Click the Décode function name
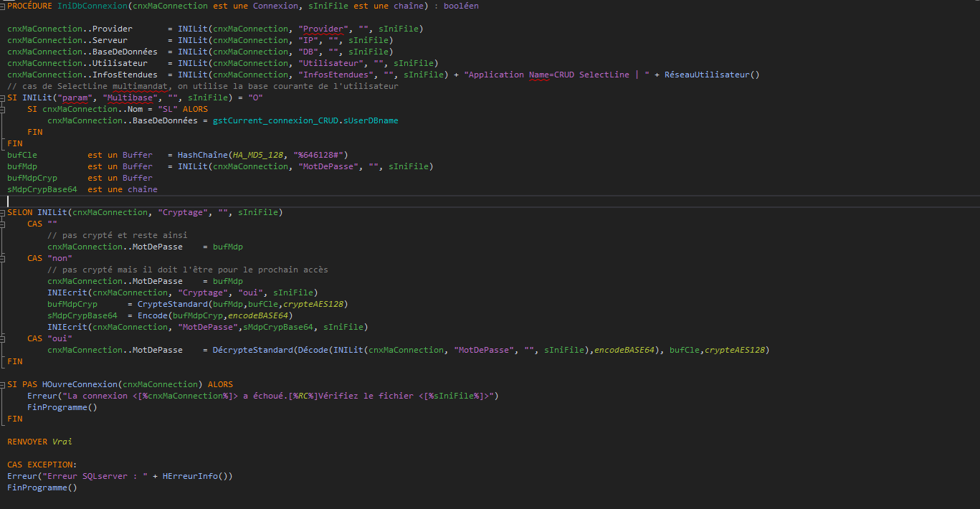Viewport: 980px width, 509px height. pyautogui.click(x=313, y=350)
